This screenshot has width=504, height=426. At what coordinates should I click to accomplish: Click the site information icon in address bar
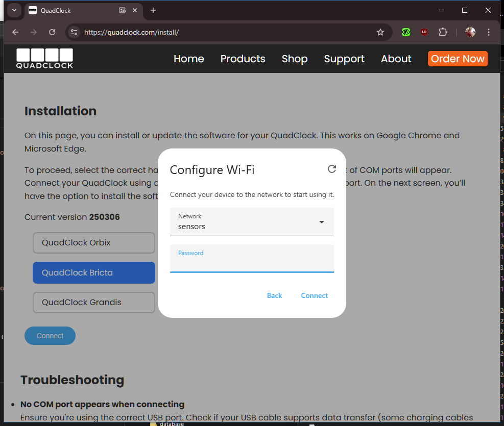74,32
